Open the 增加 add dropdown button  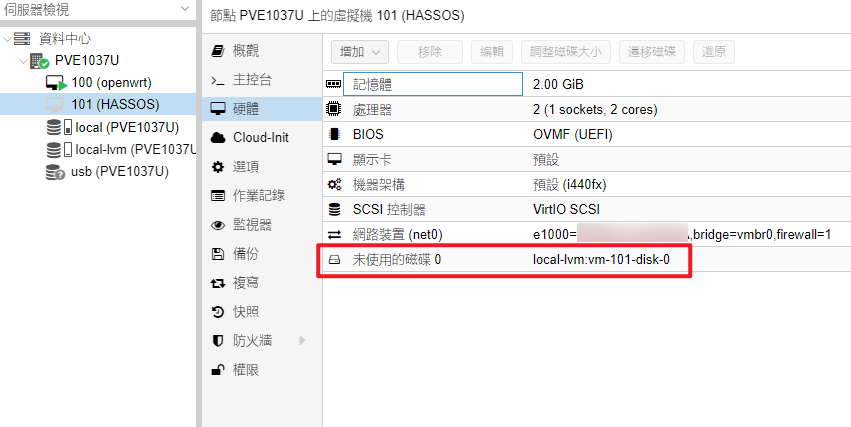(x=360, y=52)
